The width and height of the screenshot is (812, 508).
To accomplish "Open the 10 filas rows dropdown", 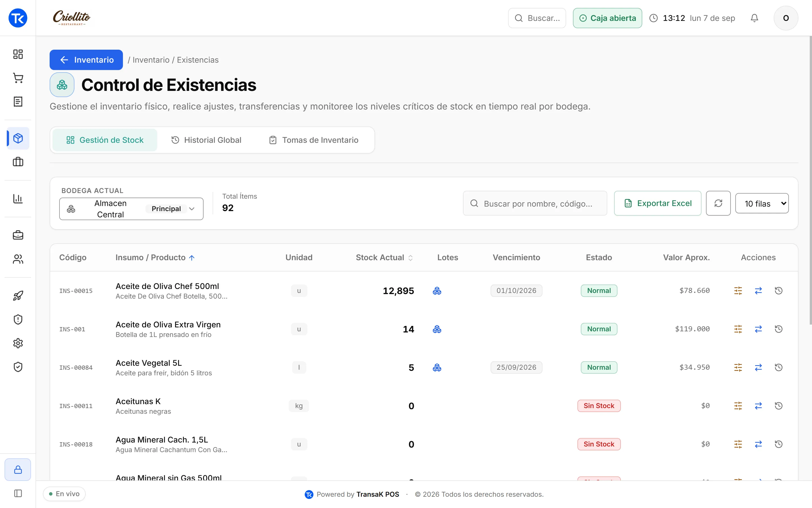I will pos(762,203).
